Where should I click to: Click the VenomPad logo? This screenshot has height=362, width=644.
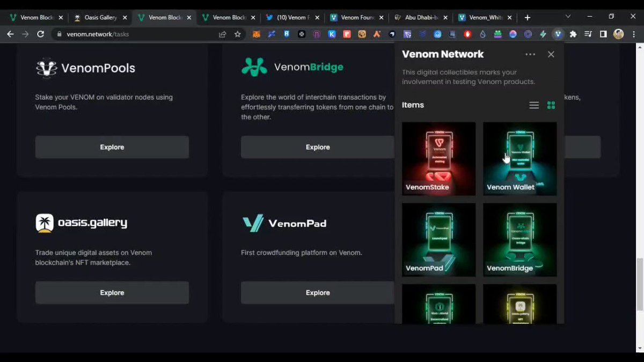coord(284,223)
